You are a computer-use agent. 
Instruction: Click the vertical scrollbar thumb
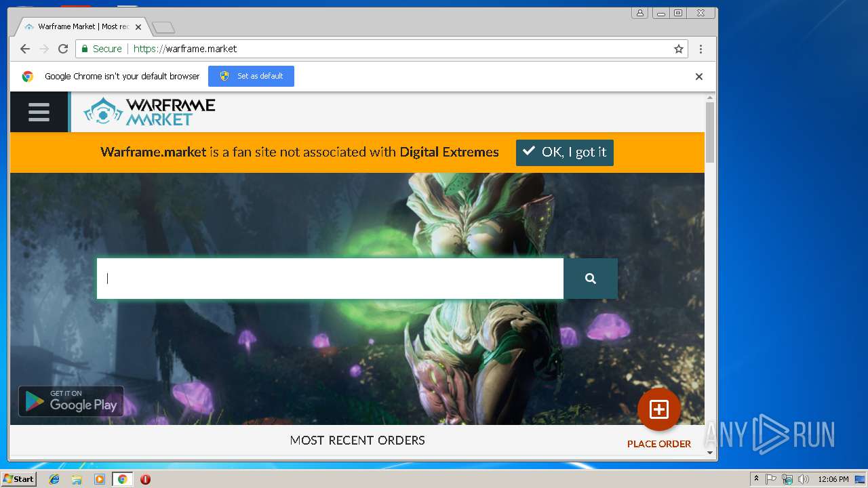click(x=710, y=132)
